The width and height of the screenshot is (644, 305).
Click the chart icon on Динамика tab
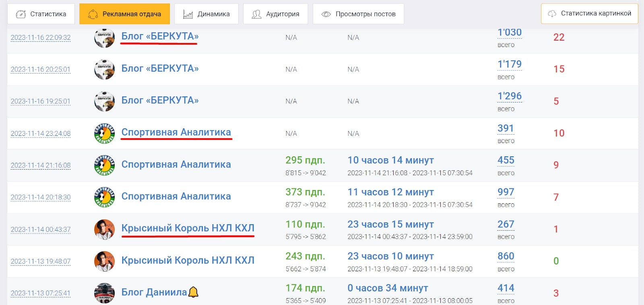point(188,14)
